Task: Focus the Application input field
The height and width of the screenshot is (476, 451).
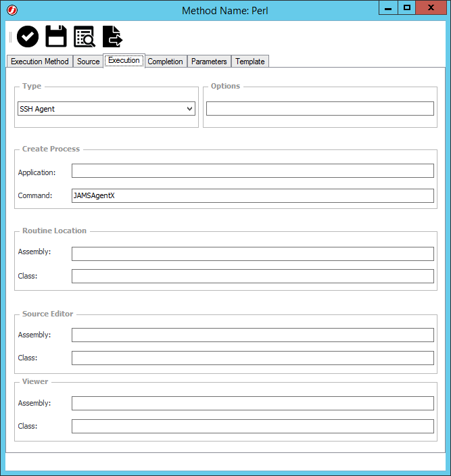Action: pyautogui.click(x=252, y=171)
